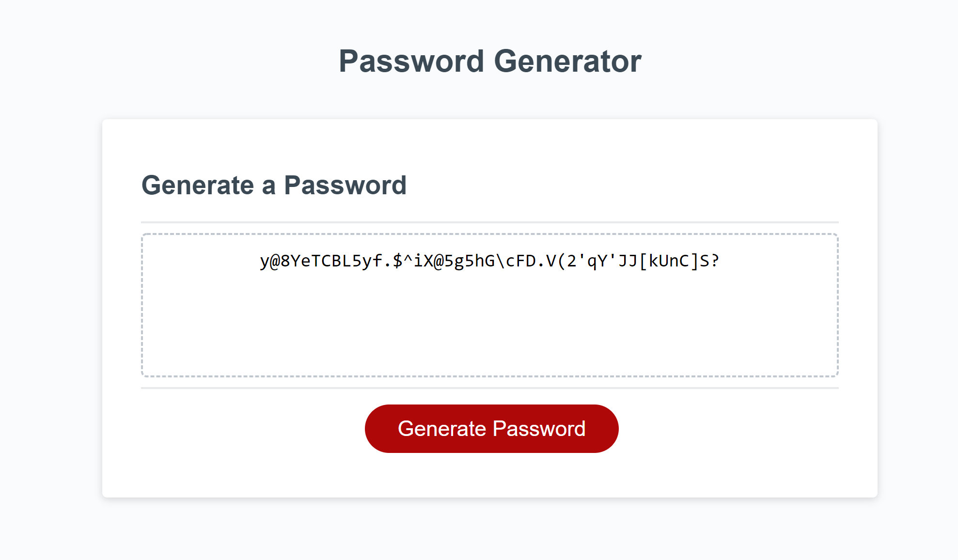The image size is (958, 560).
Task: Click the divider line below the password box
Action: click(489, 388)
